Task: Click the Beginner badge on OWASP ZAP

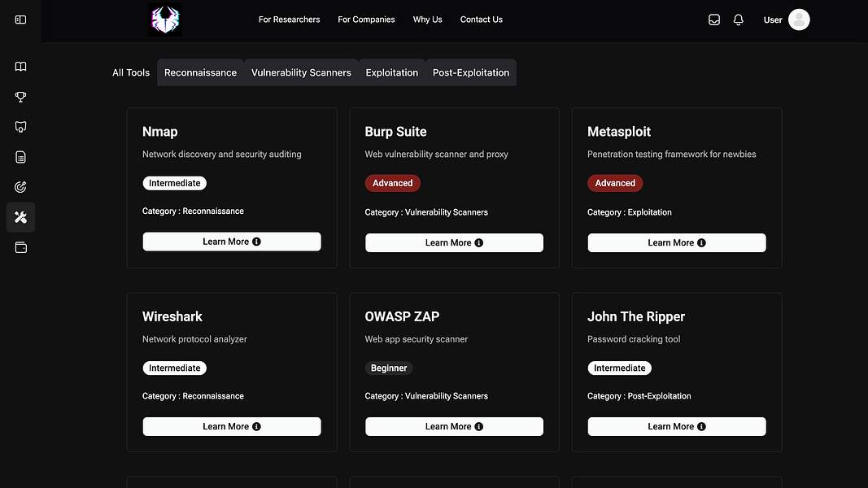Action: [x=389, y=368]
